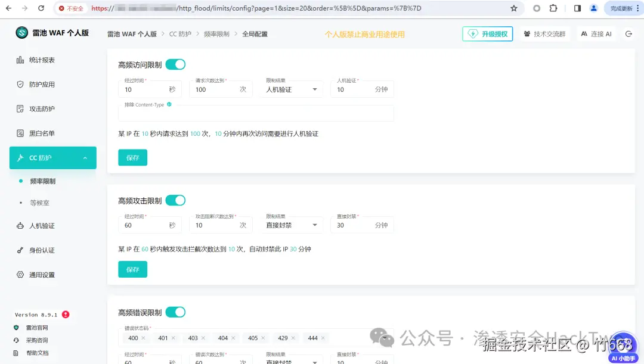Turn off the 高频错误限制 switch
Viewport: 644px width, 364px height.
click(176, 312)
